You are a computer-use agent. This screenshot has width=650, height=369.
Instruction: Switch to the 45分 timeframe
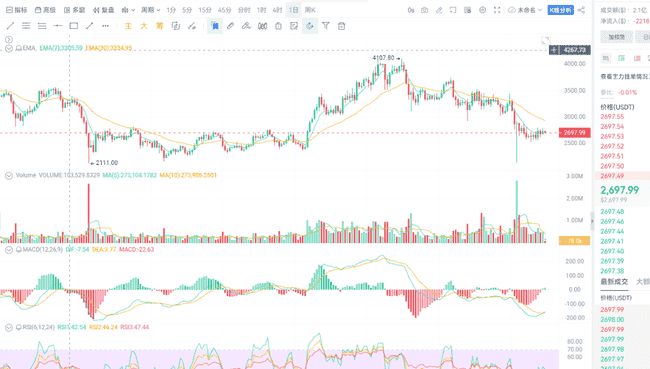pos(224,10)
